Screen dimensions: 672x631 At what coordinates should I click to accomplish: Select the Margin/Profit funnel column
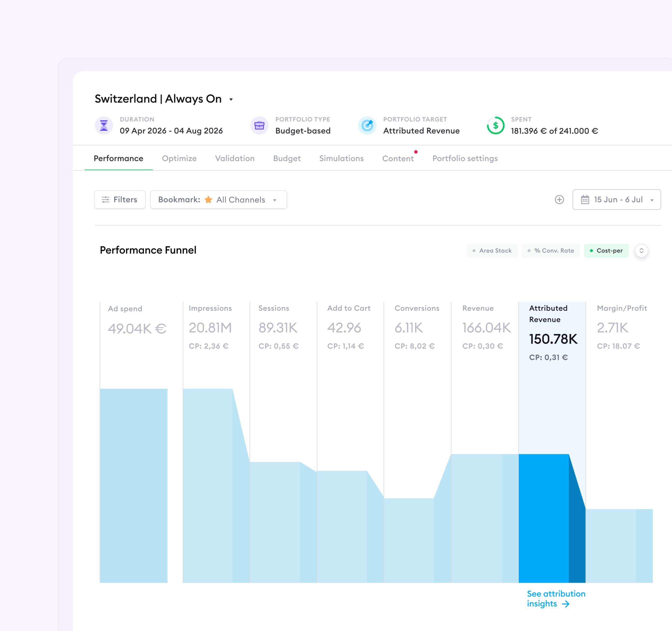coord(619,442)
